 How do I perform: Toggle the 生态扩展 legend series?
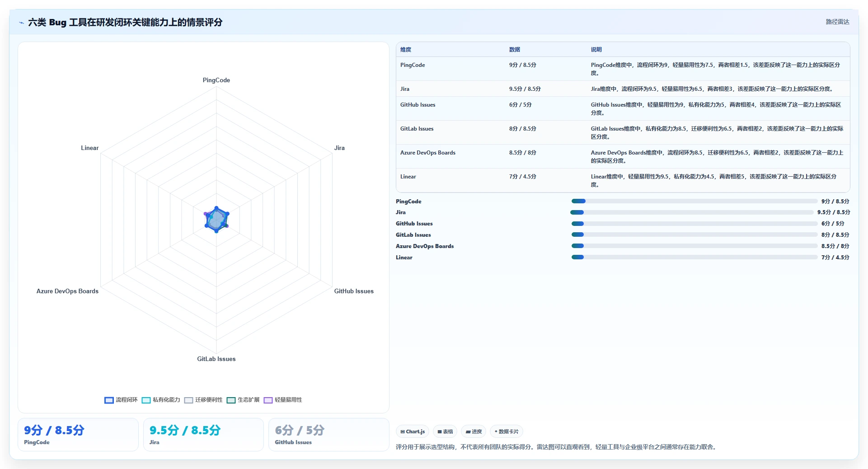243,400
